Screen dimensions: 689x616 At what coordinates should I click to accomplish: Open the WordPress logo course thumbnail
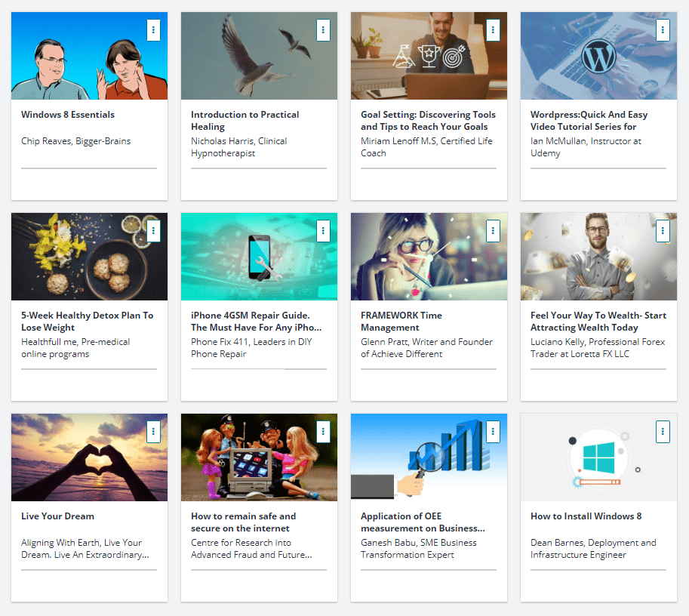[598, 56]
